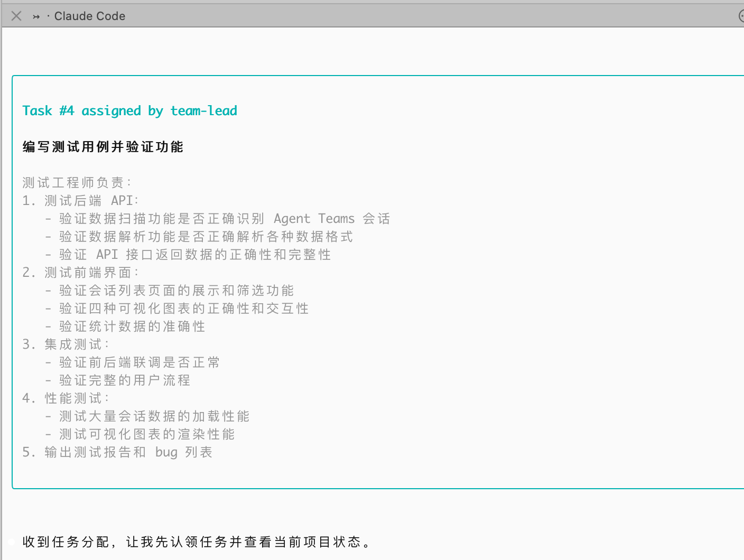Click the line 测试工程师负责：
This screenshot has width=744, height=560.
tap(77, 182)
